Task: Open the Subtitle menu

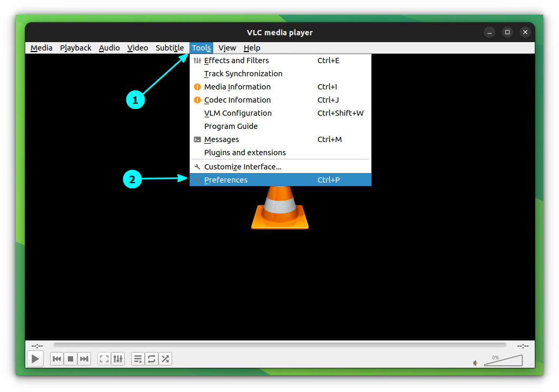Action: (x=169, y=48)
